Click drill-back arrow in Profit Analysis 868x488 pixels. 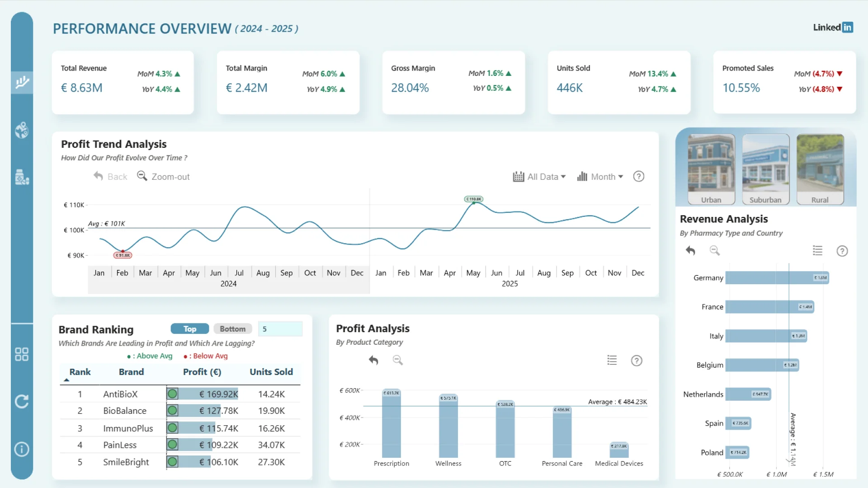tap(373, 360)
